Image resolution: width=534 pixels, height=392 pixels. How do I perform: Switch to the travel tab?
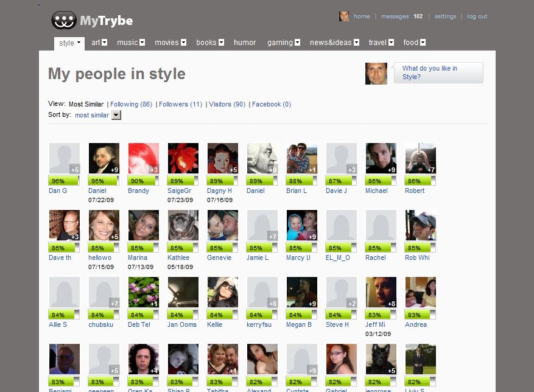tap(378, 43)
